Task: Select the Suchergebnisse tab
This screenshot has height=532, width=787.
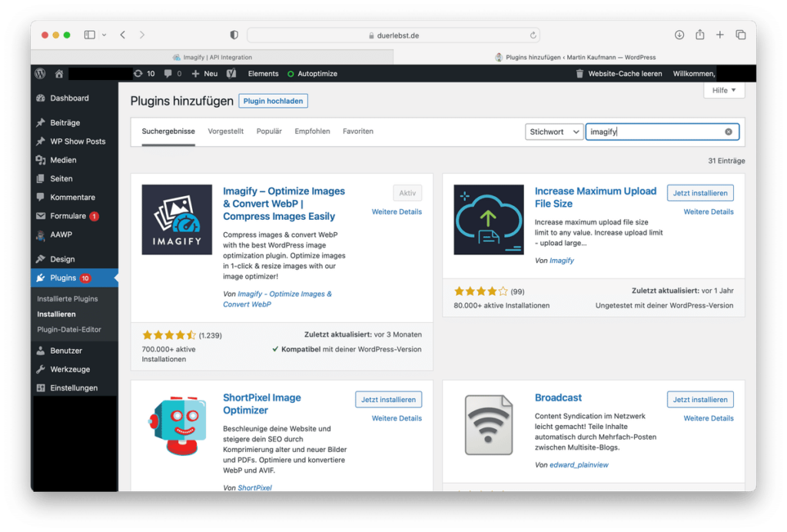Action: coord(168,131)
